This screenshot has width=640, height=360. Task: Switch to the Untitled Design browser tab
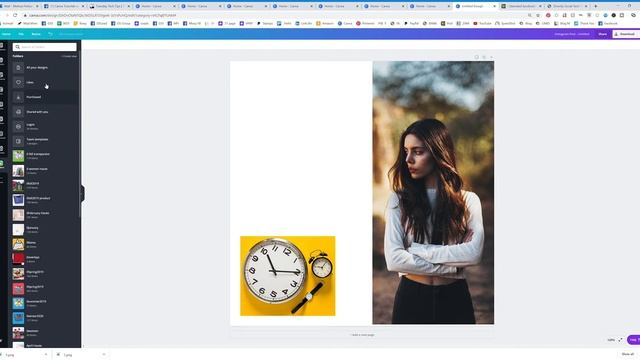click(476, 7)
